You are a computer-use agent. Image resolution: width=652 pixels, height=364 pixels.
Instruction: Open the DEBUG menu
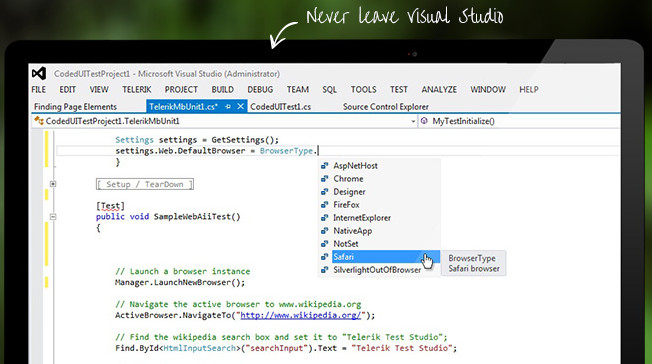click(260, 89)
